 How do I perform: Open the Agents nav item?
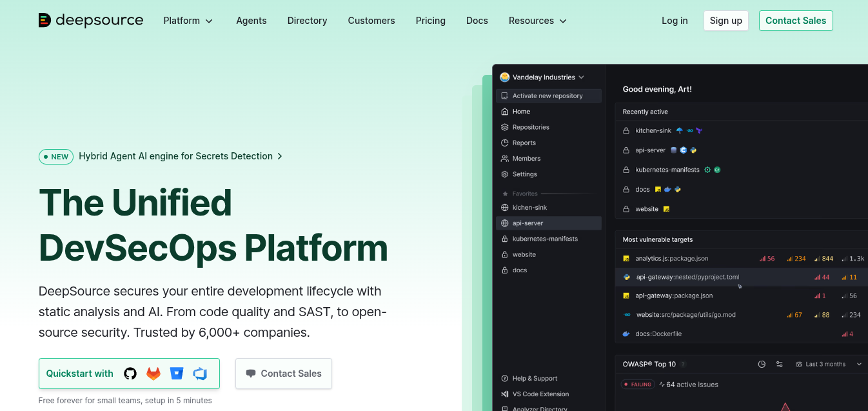[252, 21]
